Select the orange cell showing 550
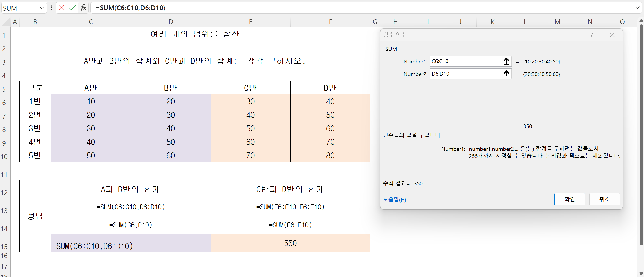Image resolution: width=644 pixels, height=277 pixels. (290, 243)
